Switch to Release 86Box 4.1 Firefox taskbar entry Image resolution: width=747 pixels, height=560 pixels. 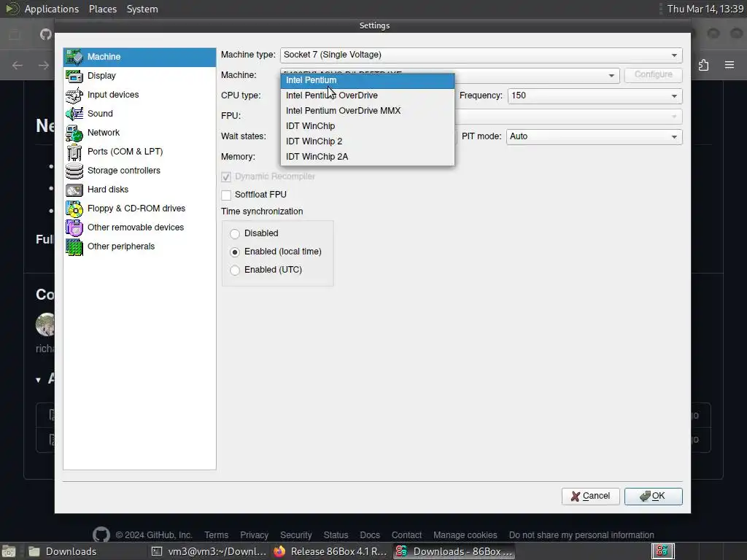click(x=330, y=551)
